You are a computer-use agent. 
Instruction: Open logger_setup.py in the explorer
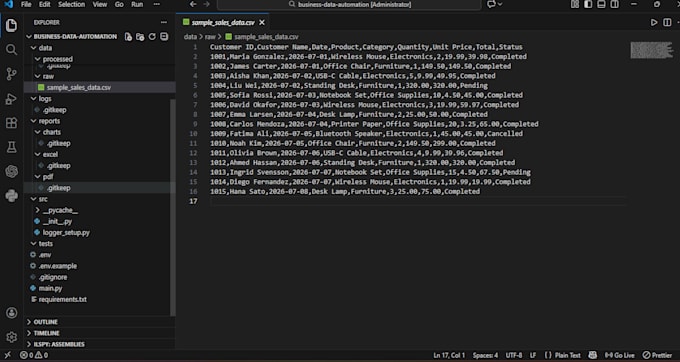click(66, 233)
